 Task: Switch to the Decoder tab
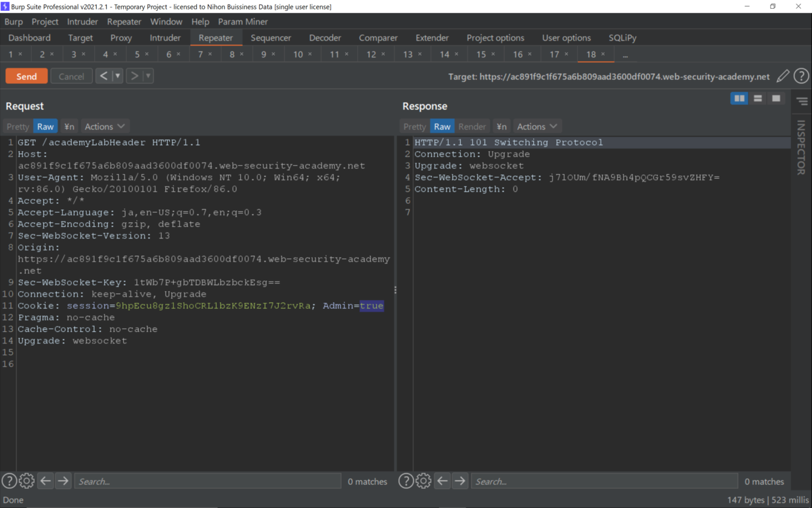[x=325, y=38]
